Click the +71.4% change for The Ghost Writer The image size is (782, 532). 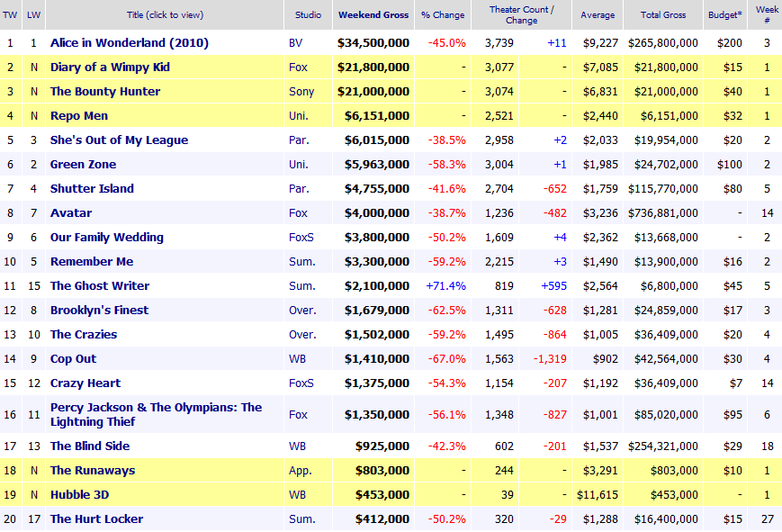point(445,286)
